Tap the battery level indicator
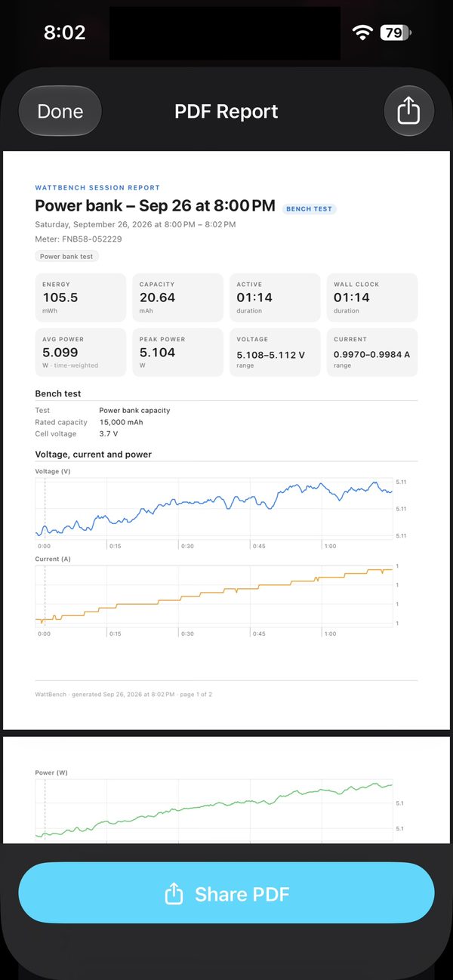This screenshot has height=980, width=453. 396,32
